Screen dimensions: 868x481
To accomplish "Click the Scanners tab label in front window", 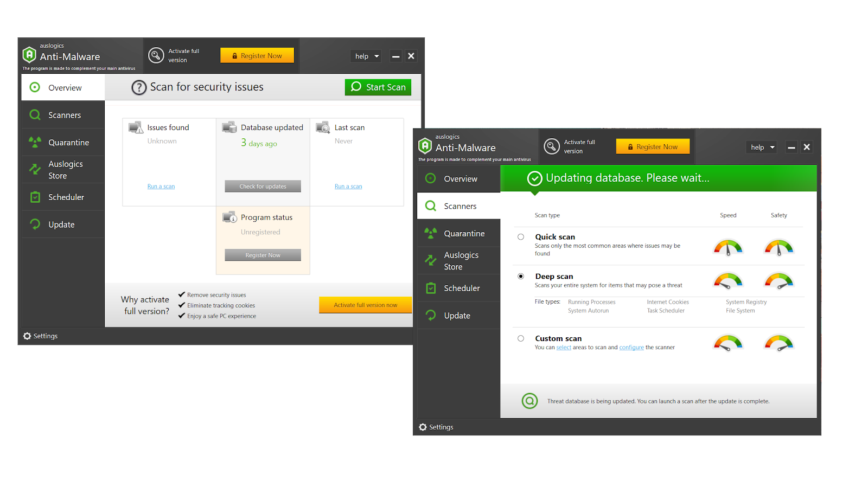I will pos(460,206).
